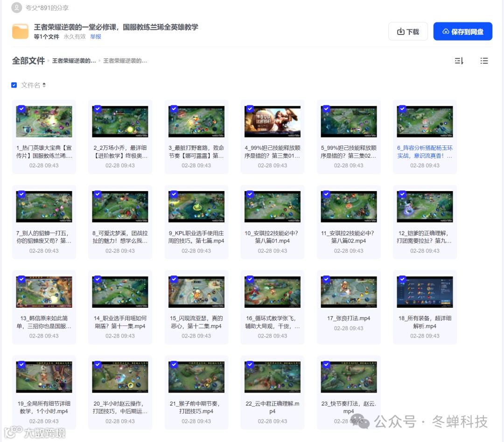Click the 举报 report link
Screen dimensions: 504x442
pyautogui.click(x=96, y=37)
